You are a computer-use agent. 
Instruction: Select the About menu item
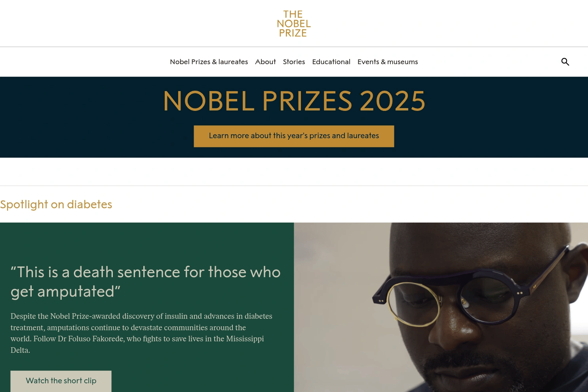point(265,62)
